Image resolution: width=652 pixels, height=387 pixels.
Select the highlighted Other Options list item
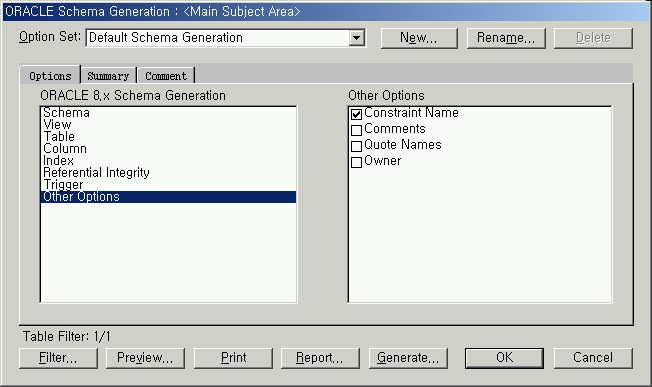168,197
